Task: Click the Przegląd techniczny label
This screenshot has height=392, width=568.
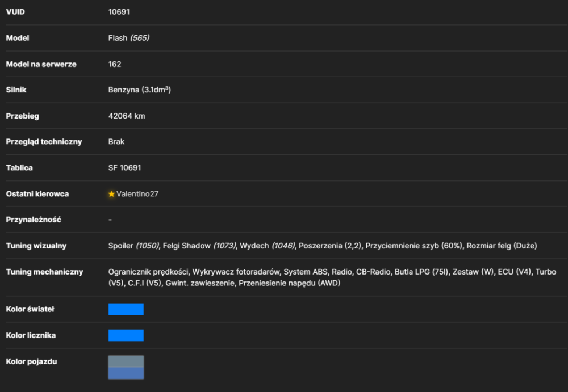Action: pyautogui.click(x=44, y=141)
